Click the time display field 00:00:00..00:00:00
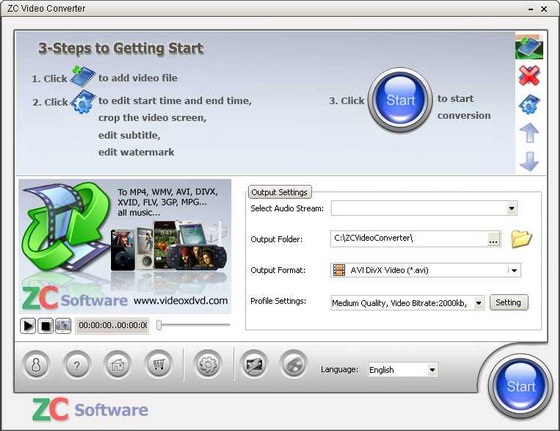Screen dimensions: 560x431 tap(112, 326)
